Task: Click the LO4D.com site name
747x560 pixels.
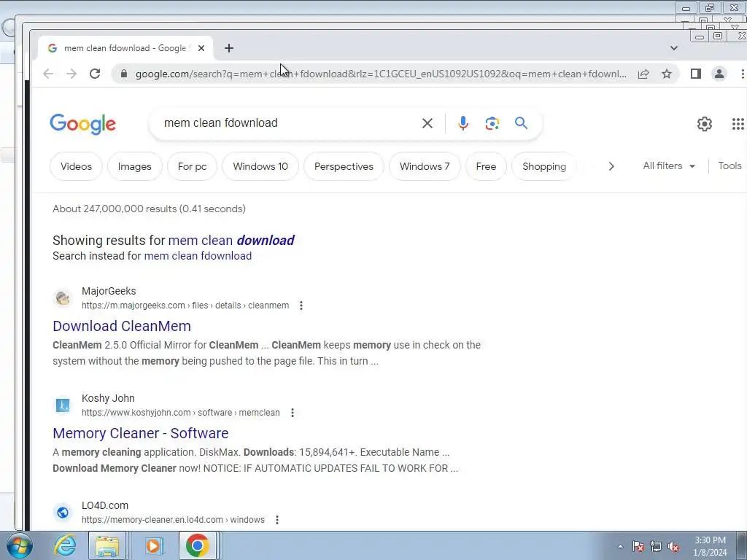Action: pyautogui.click(x=105, y=505)
